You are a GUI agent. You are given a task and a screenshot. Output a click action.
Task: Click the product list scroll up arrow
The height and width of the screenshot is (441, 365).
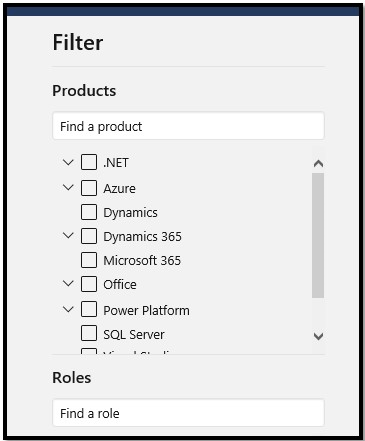coord(318,163)
